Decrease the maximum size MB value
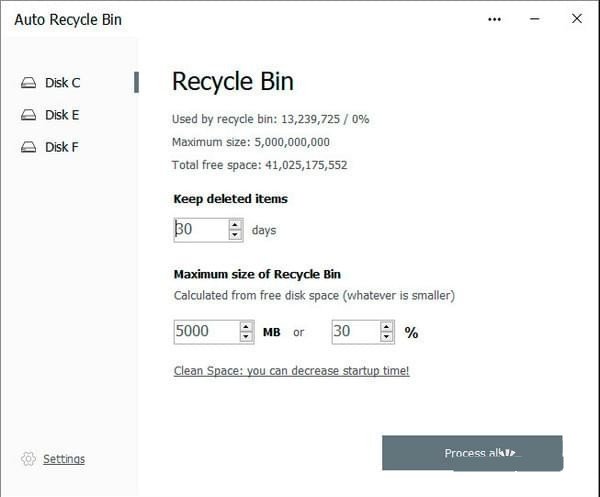 tap(246, 337)
